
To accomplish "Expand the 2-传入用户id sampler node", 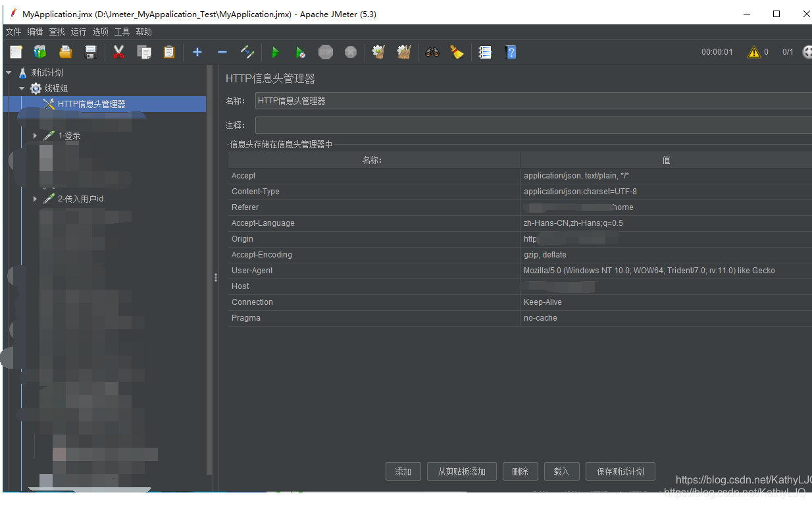I will [35, 199].
